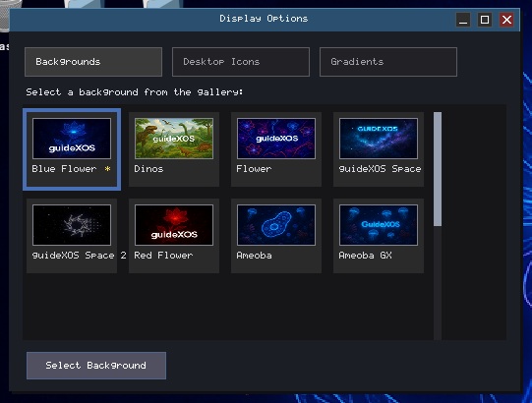Screen dimensions: 532x403
Task: Select the Ameoba background thumbnail
Action: [276, 225]
